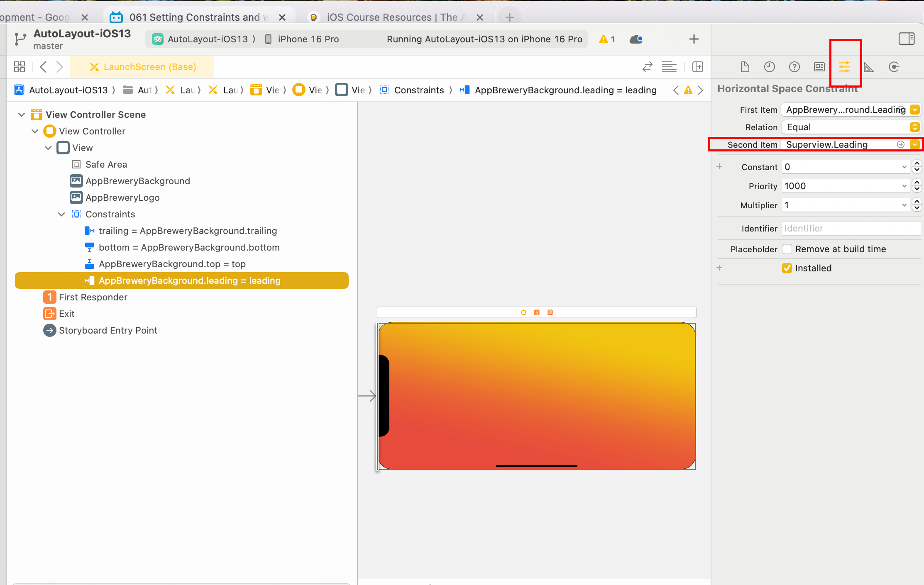Show the issue warning indicator in toolbar
Viewport: 924px width, 585px height.
[607, 39]
